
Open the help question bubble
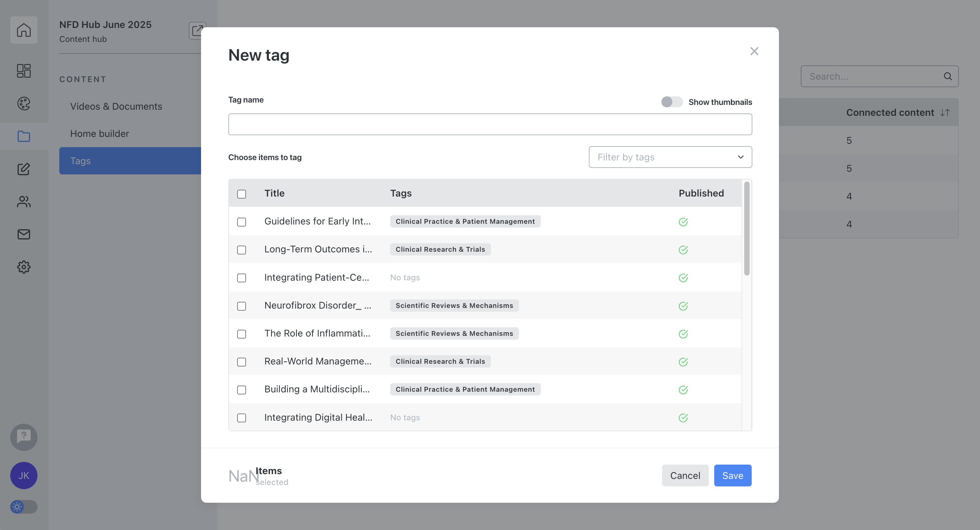pyautogui.click(x=24, y=437)
